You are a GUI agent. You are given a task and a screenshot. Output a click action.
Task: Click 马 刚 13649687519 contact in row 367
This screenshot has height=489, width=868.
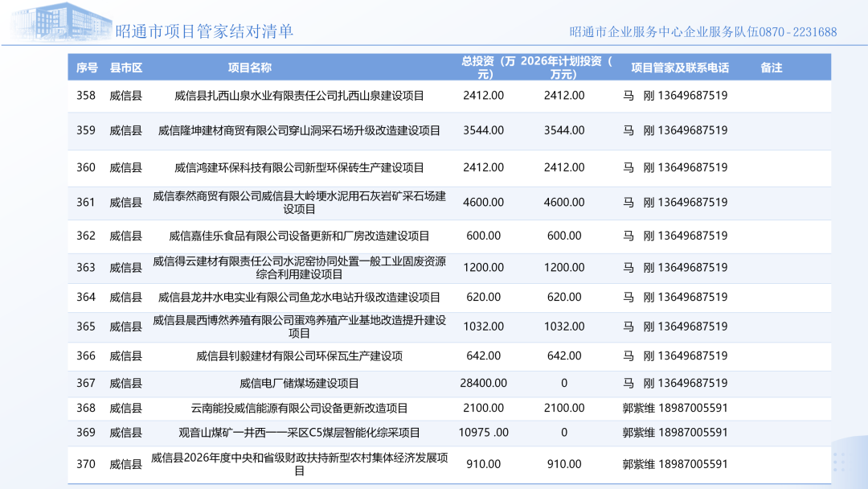click(675, 383)
